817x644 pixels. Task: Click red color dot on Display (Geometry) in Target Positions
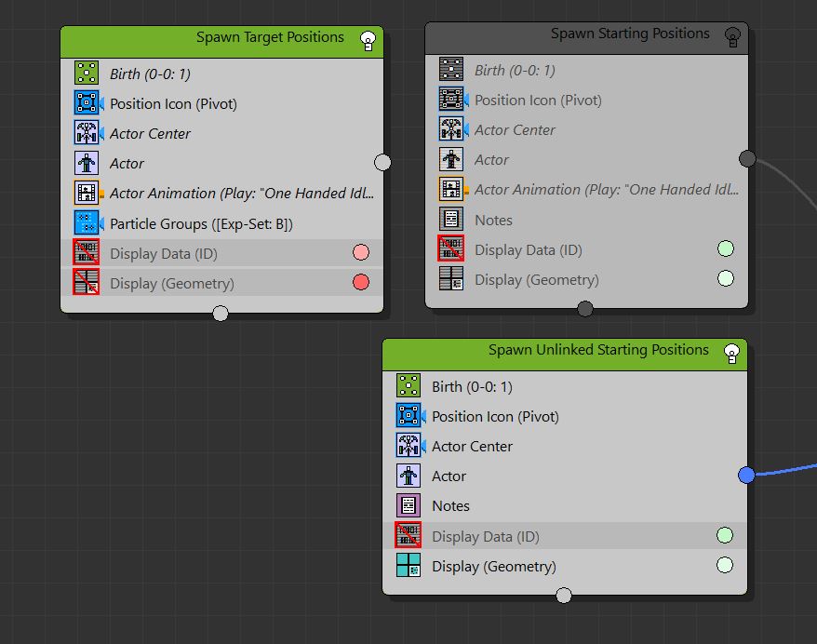(361, 283)
